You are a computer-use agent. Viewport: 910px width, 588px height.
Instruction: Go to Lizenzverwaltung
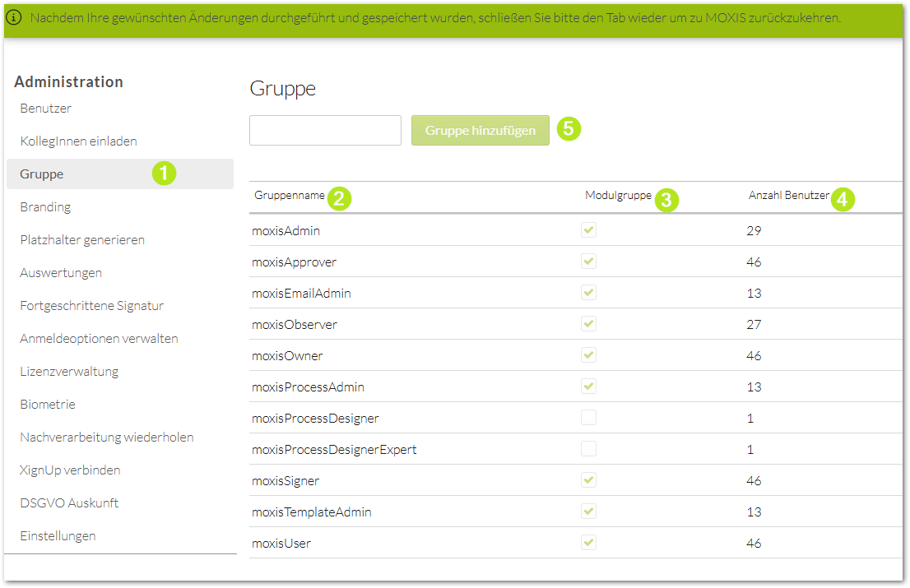[69, 372]
